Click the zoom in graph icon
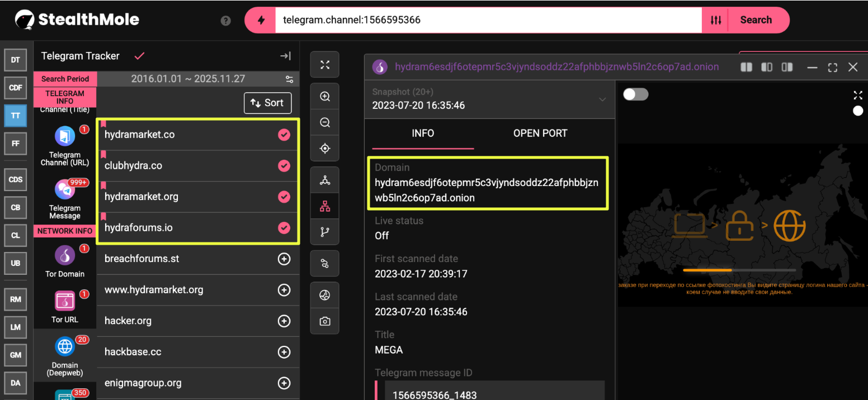 coord(324,97)
